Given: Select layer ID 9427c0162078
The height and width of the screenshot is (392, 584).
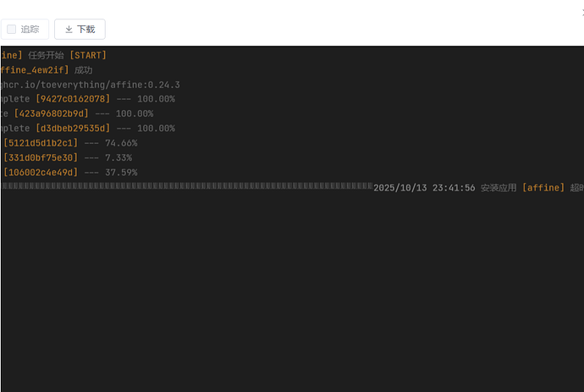Looking at the screenshot, I should coord(73,99).
